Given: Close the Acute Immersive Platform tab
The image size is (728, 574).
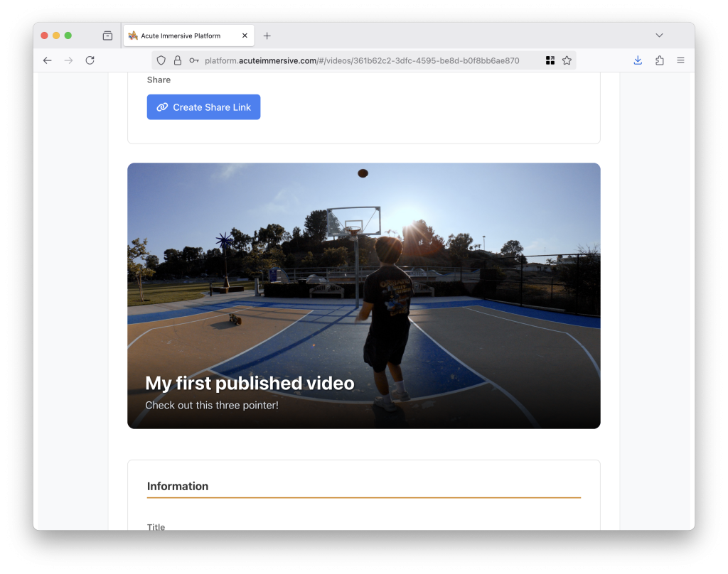Looking at the screenshot, I should (x=245, y=36).
